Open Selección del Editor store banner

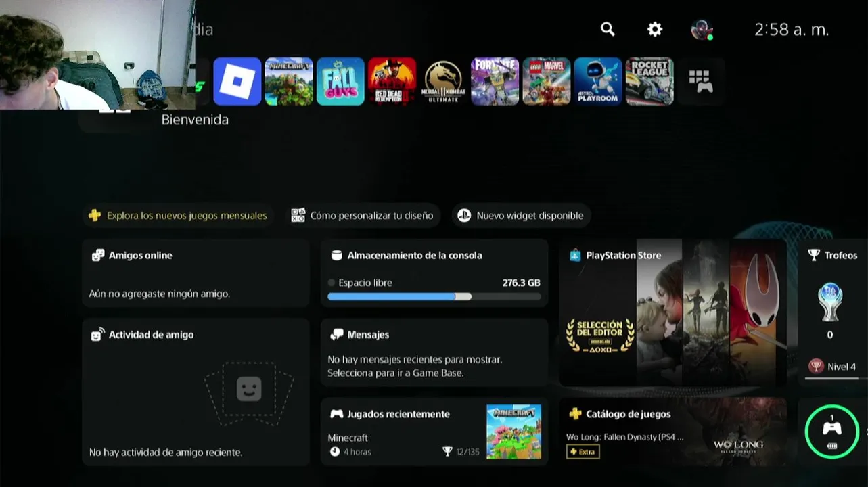[600, 335]
